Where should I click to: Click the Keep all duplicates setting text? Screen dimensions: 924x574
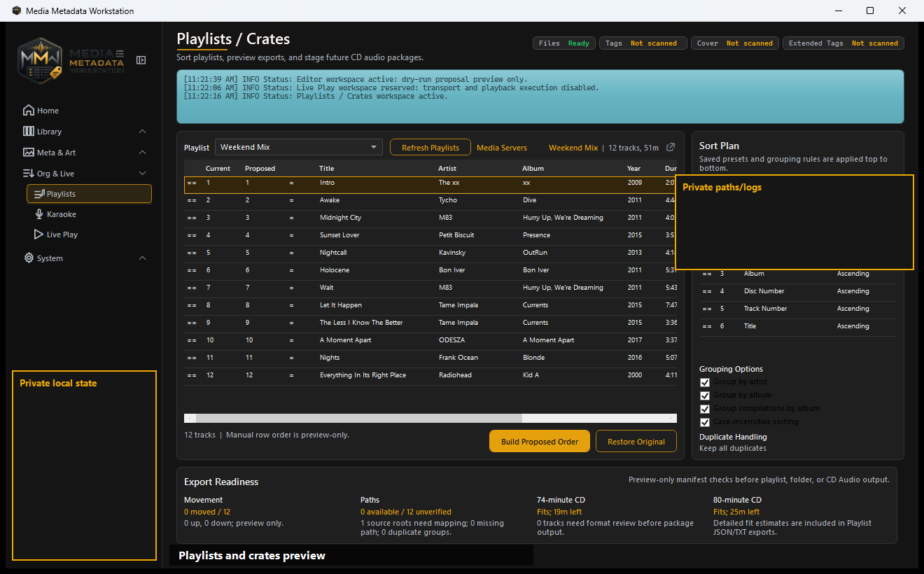(733, 448)
